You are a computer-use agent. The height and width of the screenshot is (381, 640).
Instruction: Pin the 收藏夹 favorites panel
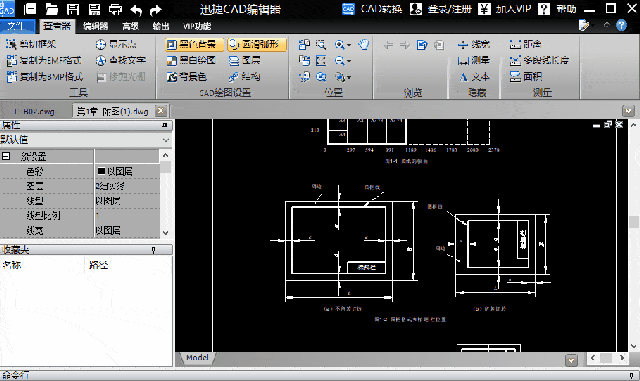click(153, 250)
